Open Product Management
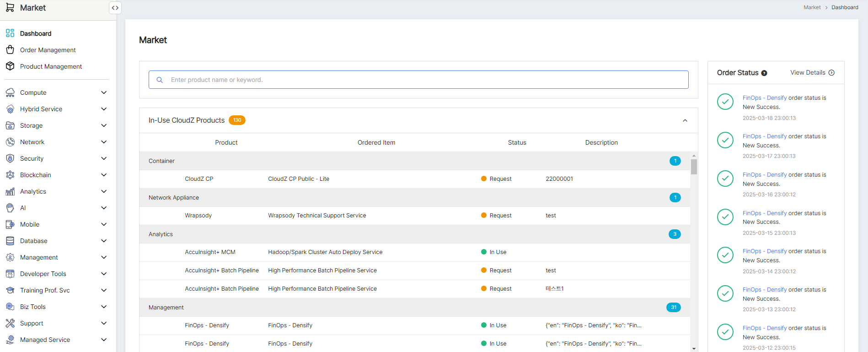Image resolution: width=868 pixels, height=352 pixels. (51, 66)
